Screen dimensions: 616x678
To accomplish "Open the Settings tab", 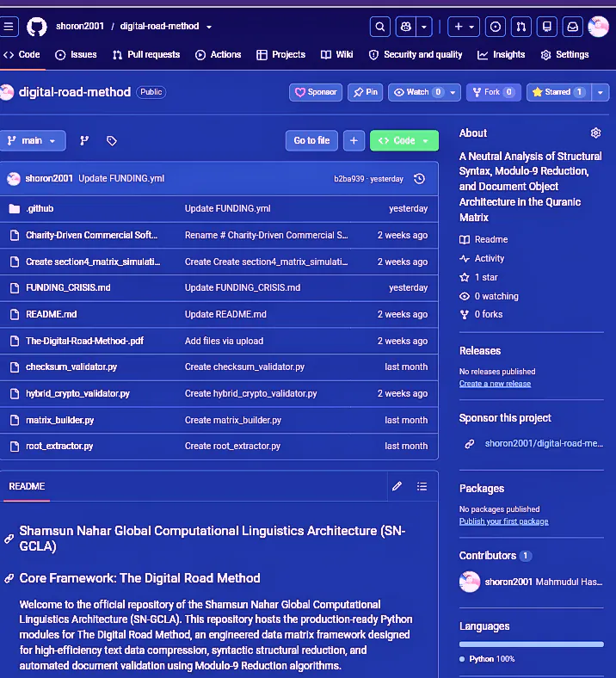I will [565, 54].
